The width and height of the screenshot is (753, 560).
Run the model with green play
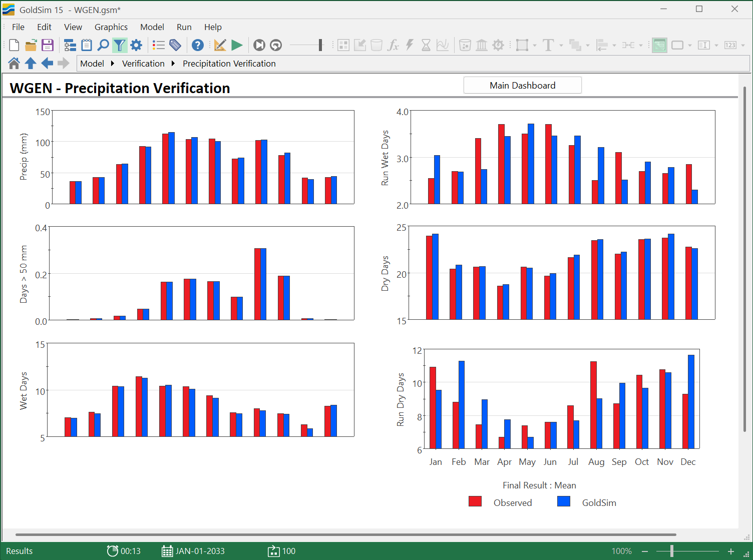click(x=237, y=45)
